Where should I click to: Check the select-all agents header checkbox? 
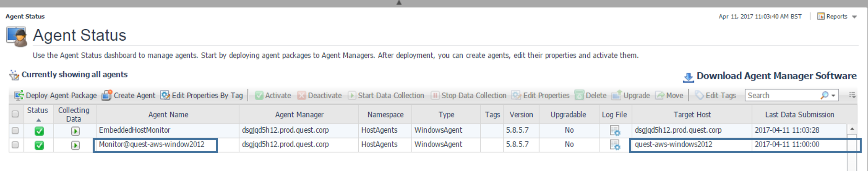click(x=15, y=114)
